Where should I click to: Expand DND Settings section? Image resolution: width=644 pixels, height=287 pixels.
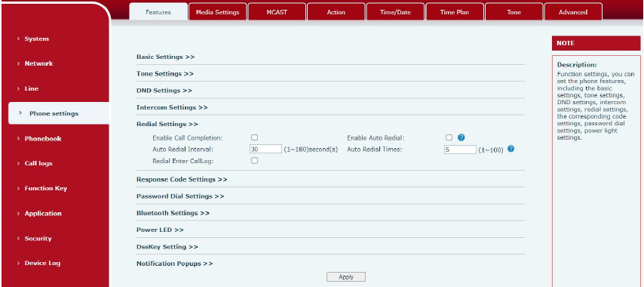164,91
